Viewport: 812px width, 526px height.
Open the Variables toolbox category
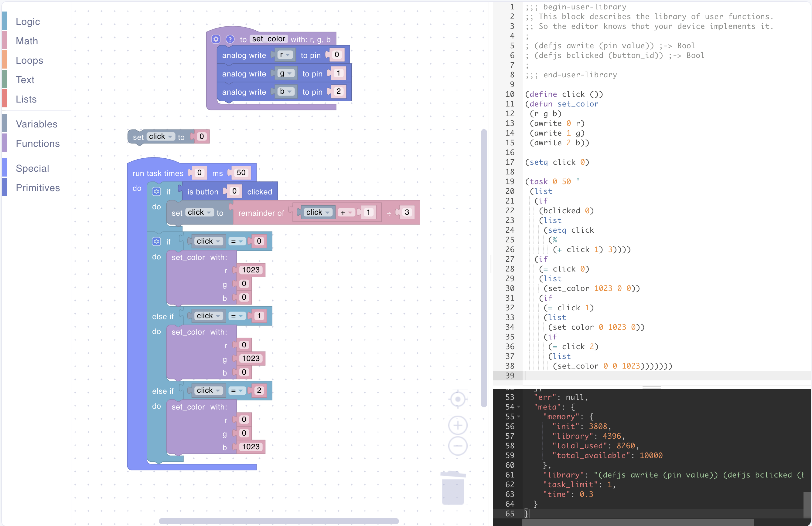(x=36, y=124)
